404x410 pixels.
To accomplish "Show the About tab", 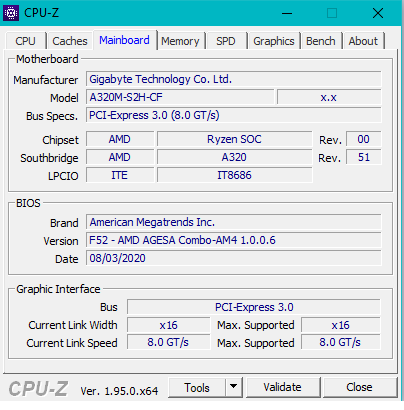I will point(363,41).
